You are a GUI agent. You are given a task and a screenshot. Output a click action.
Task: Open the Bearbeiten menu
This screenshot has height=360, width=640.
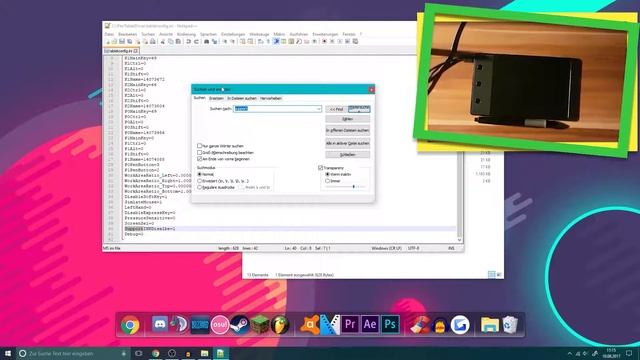coord(128,34)
